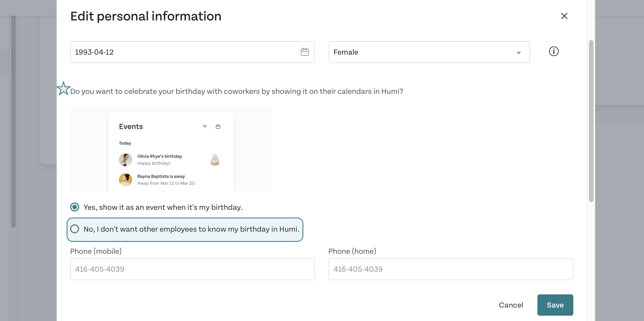Screen dimensions: 644x321
Task: Click the Save button
Action: tap(555, 305)
